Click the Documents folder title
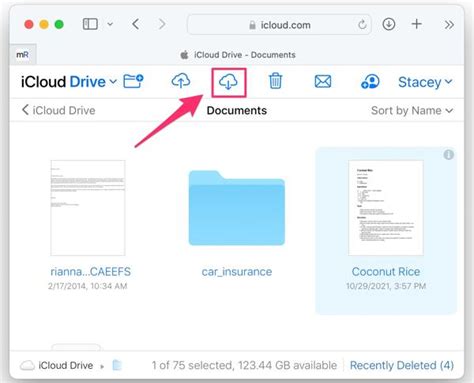The height and width of the screenshot is (383, 474). [237, 110]
